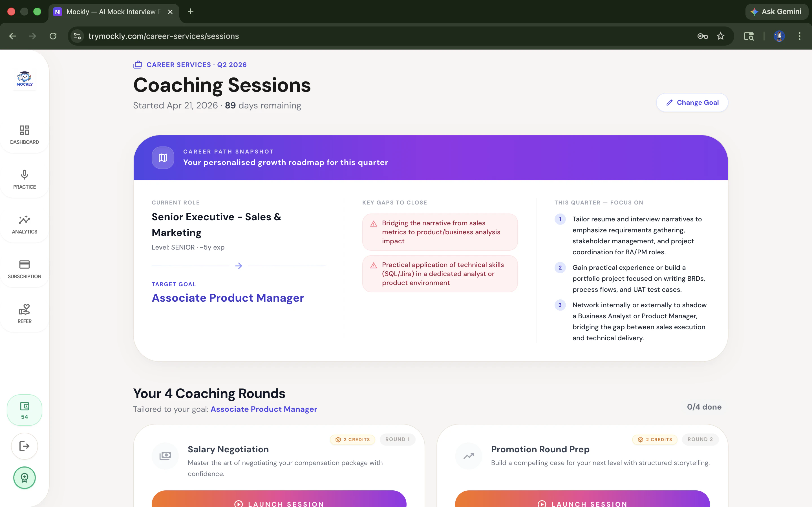812x507 pixels.
Task: Click the address bar URL
Action: 164,36
